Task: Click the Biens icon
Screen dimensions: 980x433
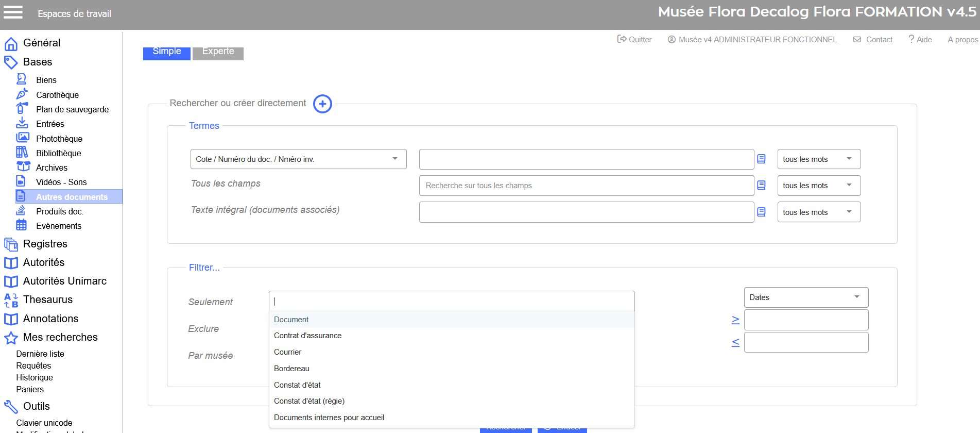Action: 22,79
